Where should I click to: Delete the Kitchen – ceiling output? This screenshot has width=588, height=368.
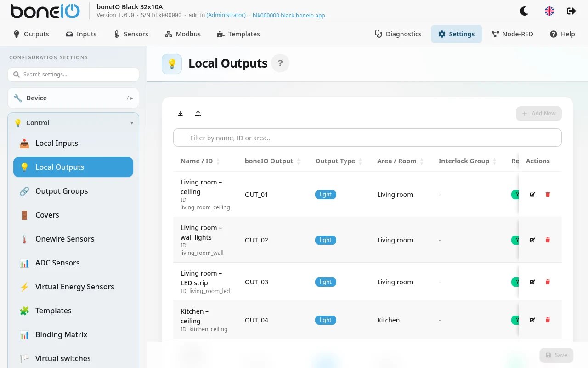point(548,320)
